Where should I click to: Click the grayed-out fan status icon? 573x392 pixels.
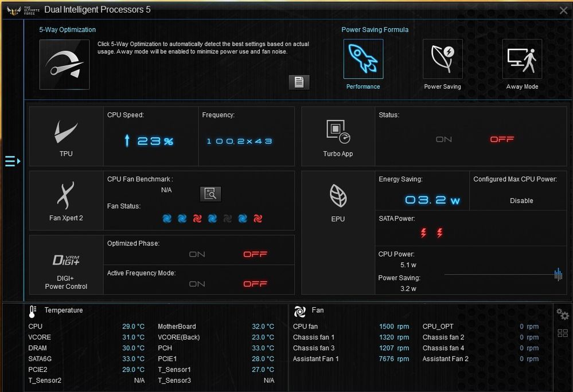point(227,218)
